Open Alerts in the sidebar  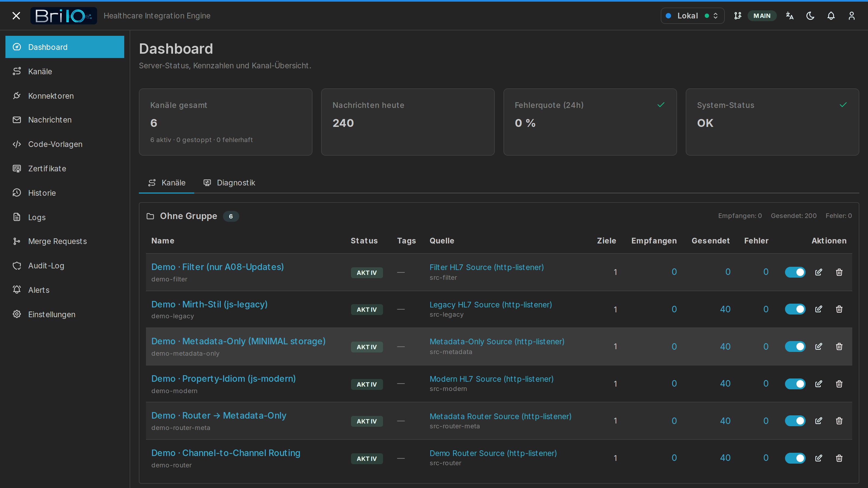pyautogui.click(x=65, y=290)
